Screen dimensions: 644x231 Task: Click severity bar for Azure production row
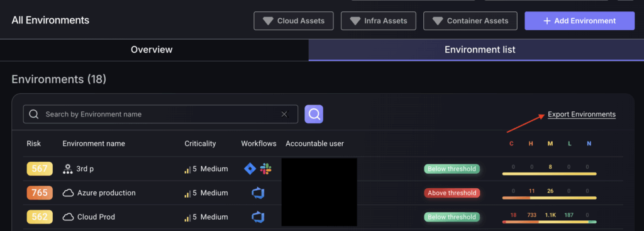click(549, 198)
